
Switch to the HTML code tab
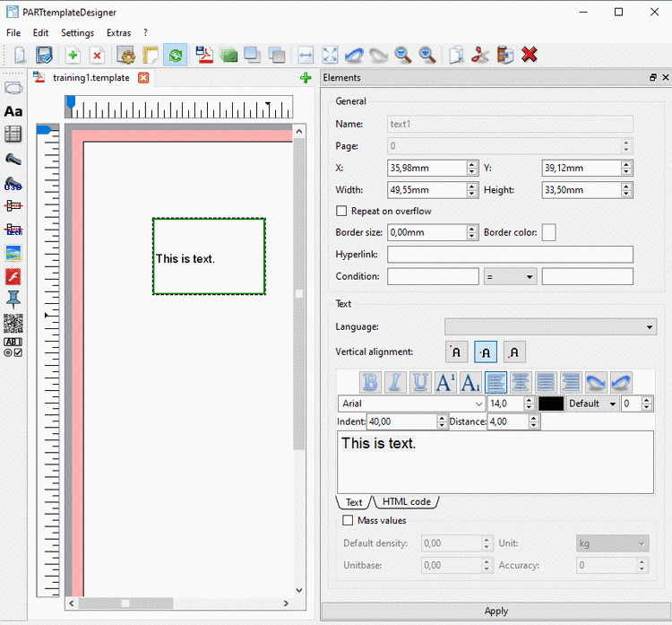tap(406, 502)
